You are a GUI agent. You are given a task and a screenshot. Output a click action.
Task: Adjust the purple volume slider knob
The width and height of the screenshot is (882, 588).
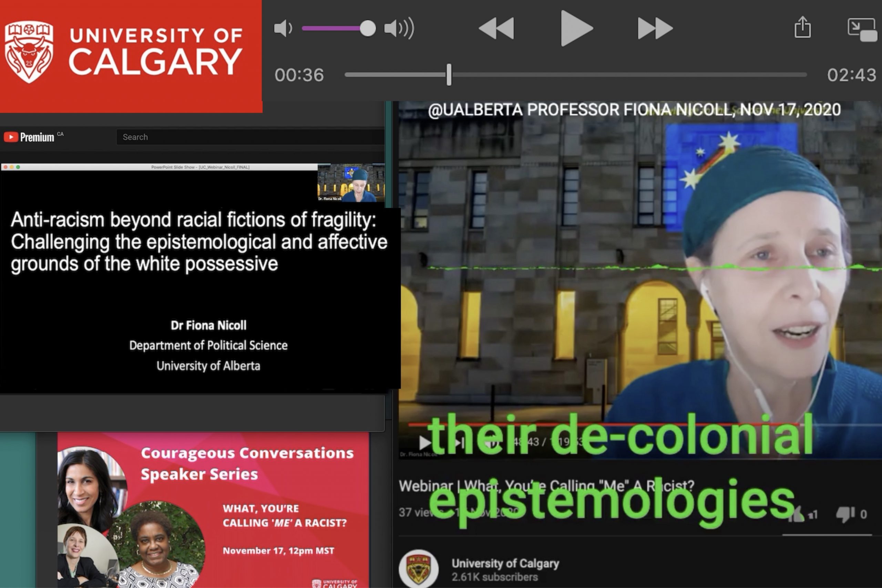click(367, 29)
